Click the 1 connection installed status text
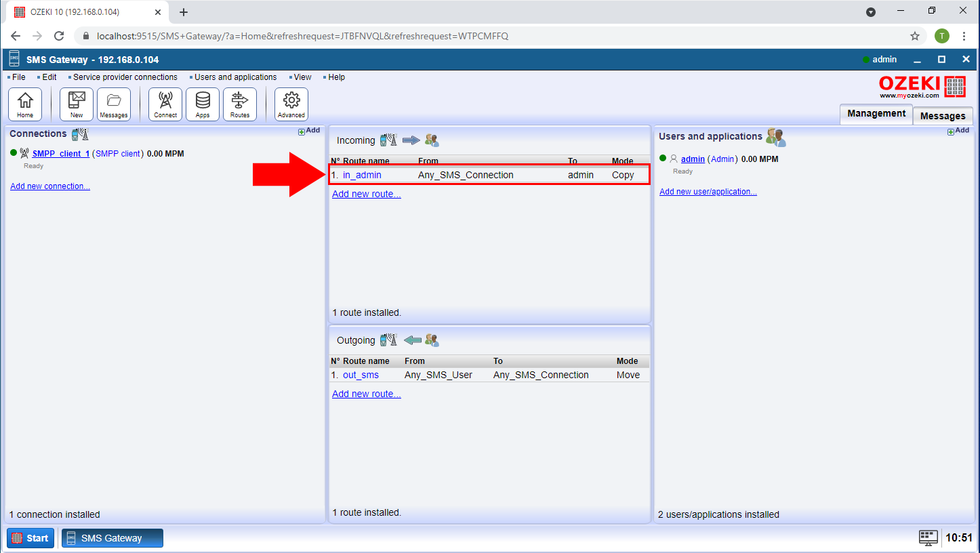The image size is (980, 553). click(x=55, y=514)
